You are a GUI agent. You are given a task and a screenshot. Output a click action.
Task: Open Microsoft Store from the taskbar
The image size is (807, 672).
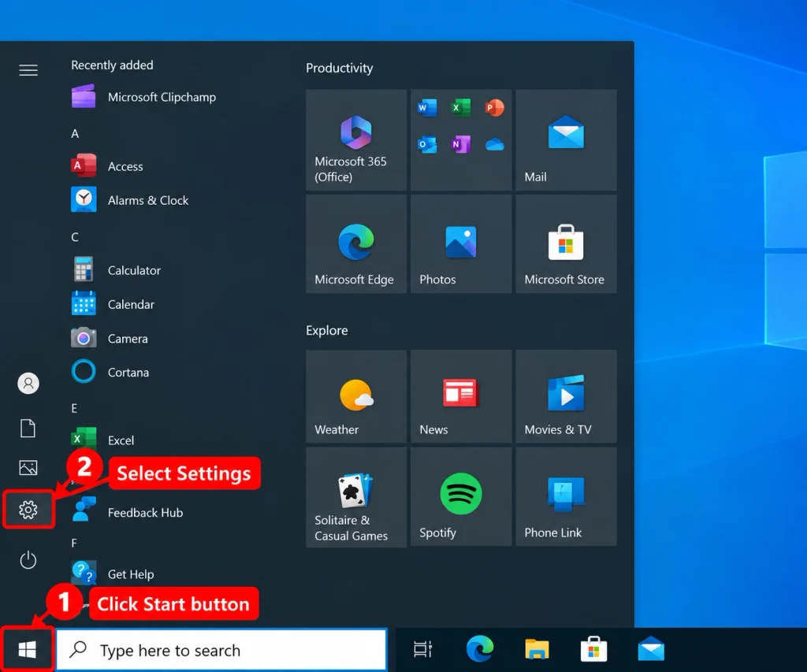pos(594,649)
